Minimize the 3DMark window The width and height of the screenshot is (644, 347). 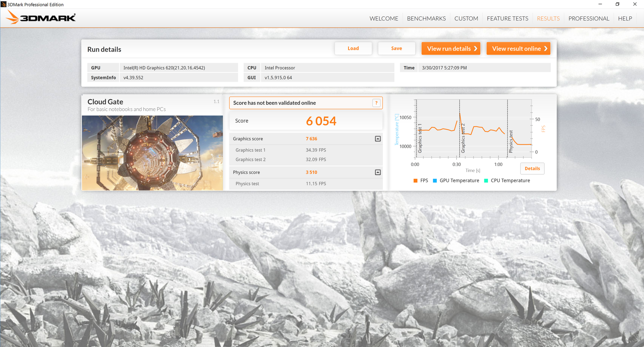(x=600, y=4)
